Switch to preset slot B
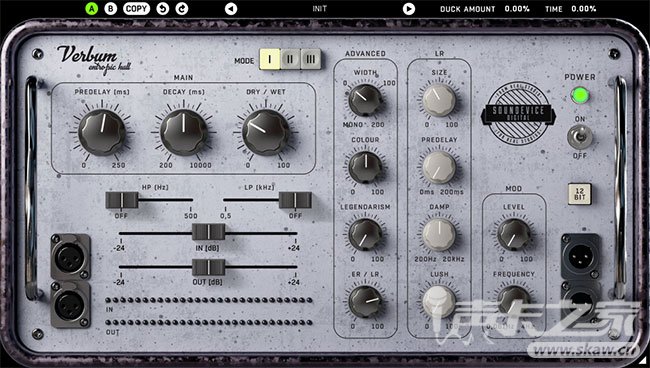 coord(110,9)
